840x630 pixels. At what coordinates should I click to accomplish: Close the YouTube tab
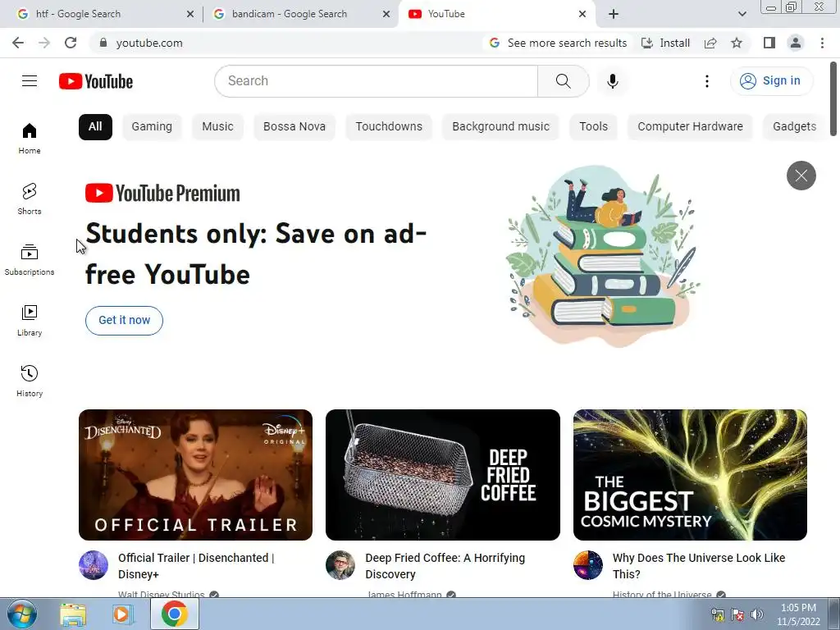[582, 14]
